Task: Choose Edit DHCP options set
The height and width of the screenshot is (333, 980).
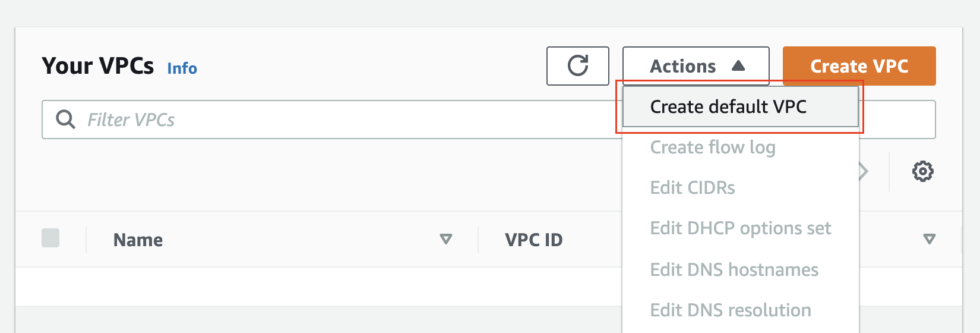Action: click(741, 228)
